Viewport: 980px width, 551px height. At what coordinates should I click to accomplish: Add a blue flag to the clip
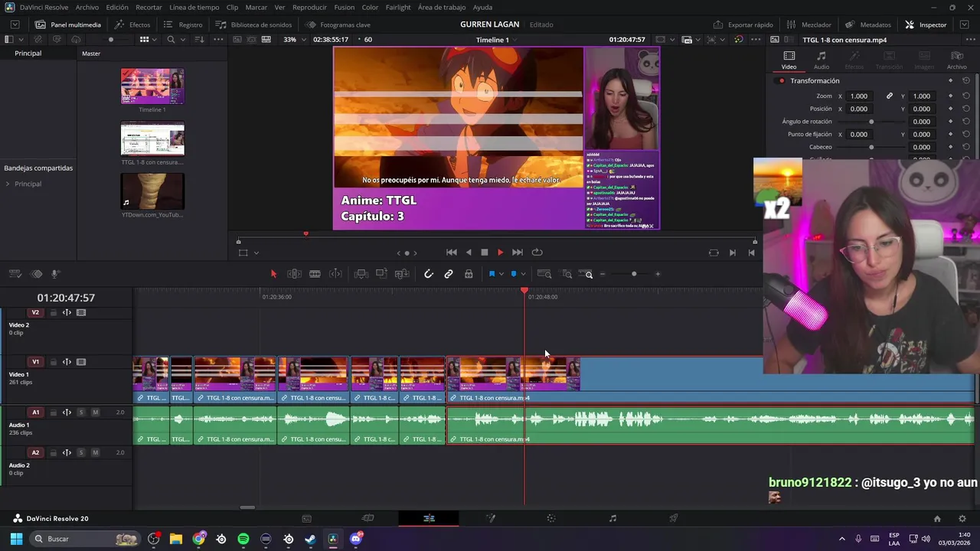click(x=492, y=274)
